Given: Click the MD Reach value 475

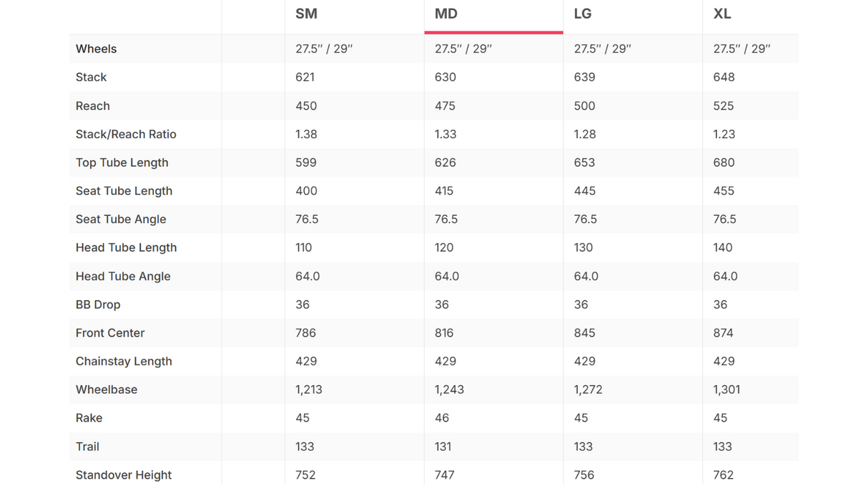Looking at the screenshot, I should click(445, 106).
